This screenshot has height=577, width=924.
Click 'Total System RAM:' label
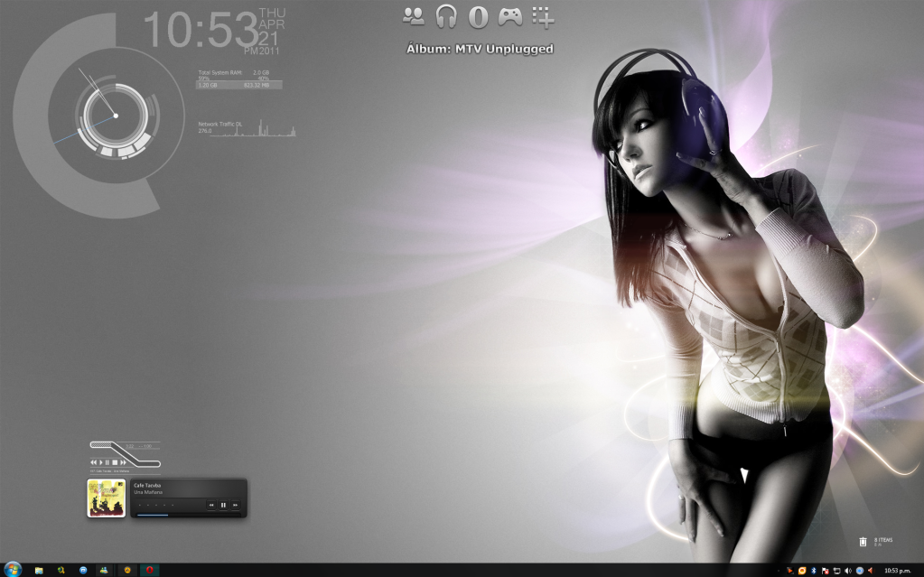pyautogui.click(x=220, y=72)
